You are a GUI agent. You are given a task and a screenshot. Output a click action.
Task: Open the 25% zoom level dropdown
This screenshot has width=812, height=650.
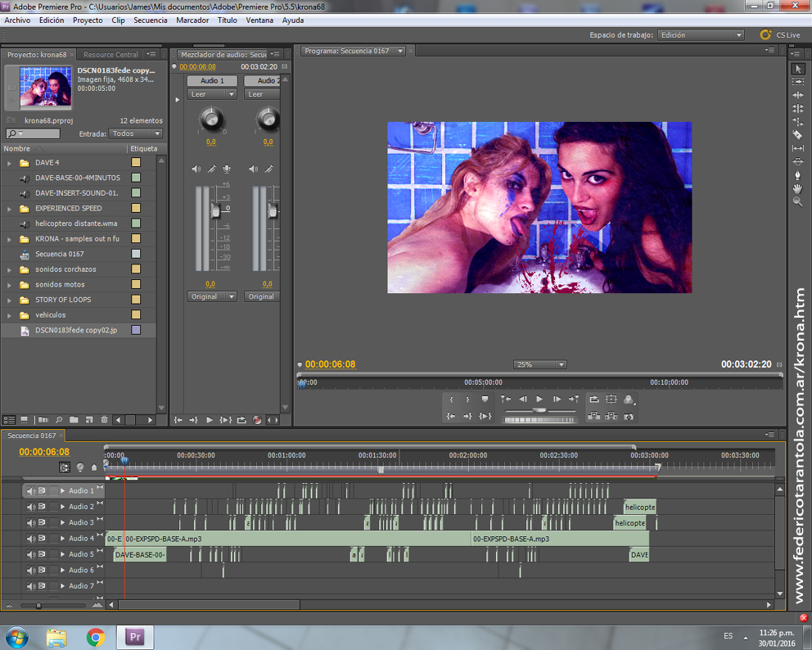tap(540, 364)
